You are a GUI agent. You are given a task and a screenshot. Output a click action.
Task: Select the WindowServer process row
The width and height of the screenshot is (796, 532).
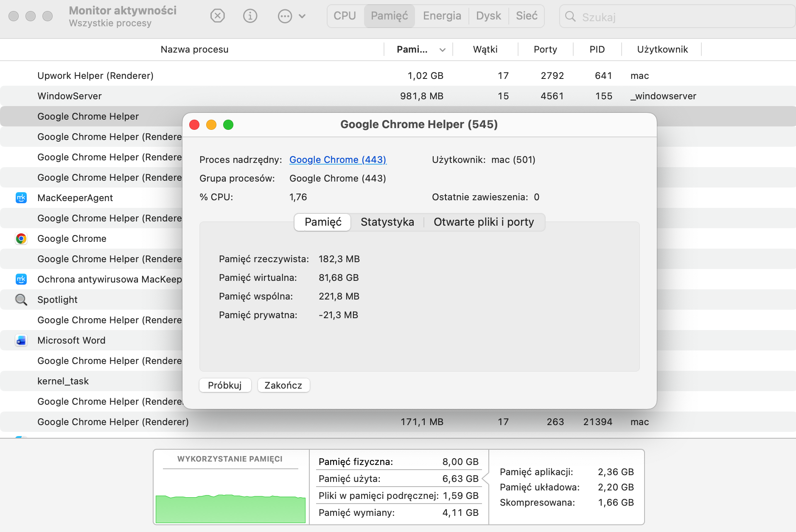click(398, 96)
